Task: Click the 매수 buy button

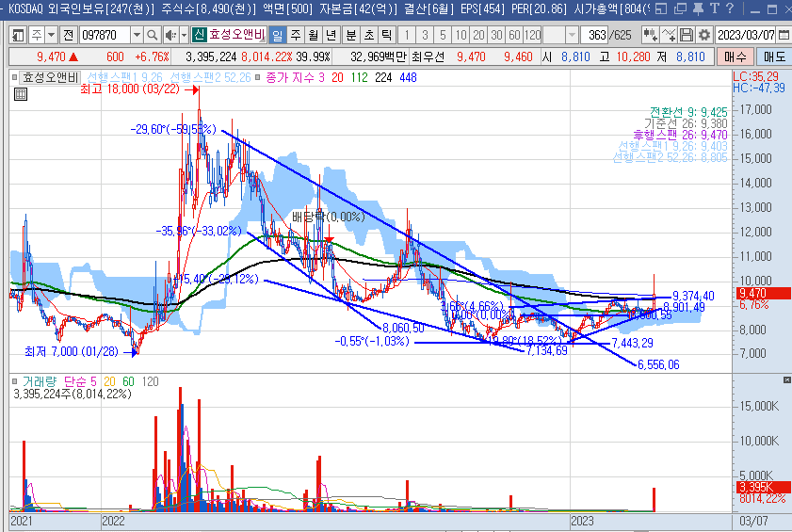Action: pos(735,57)
